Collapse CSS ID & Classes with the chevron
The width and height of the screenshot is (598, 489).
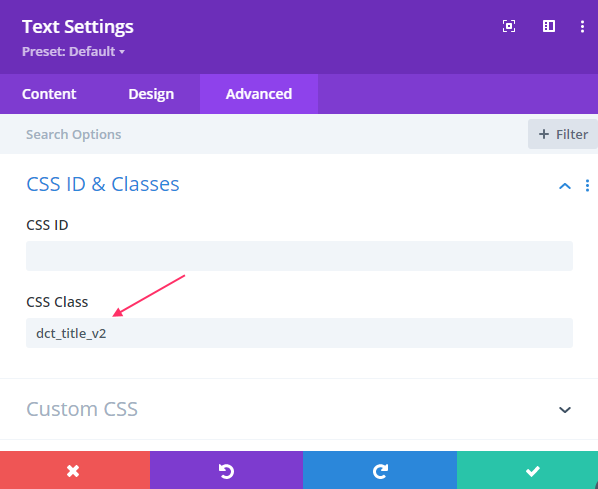(x=565, y=186)
